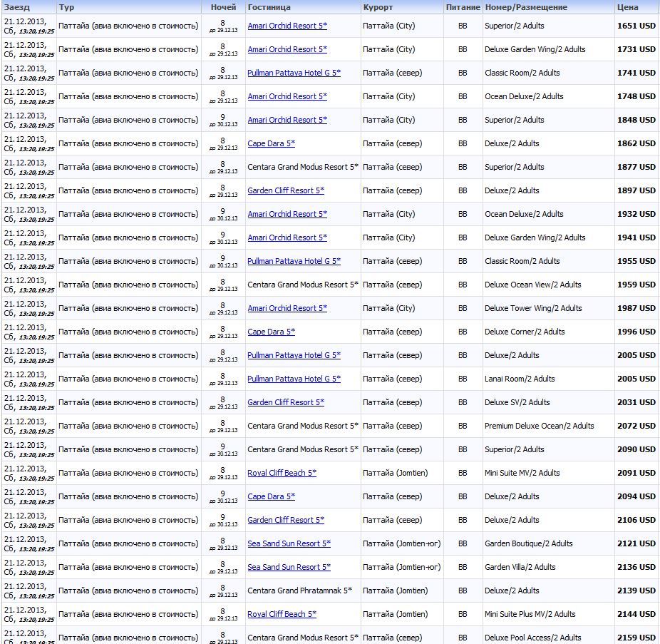The width and height of the screenshot is (660, 644).
Task: Open Amari Orchid Resort link priced 1651 USD
Action: pos(287,26)
